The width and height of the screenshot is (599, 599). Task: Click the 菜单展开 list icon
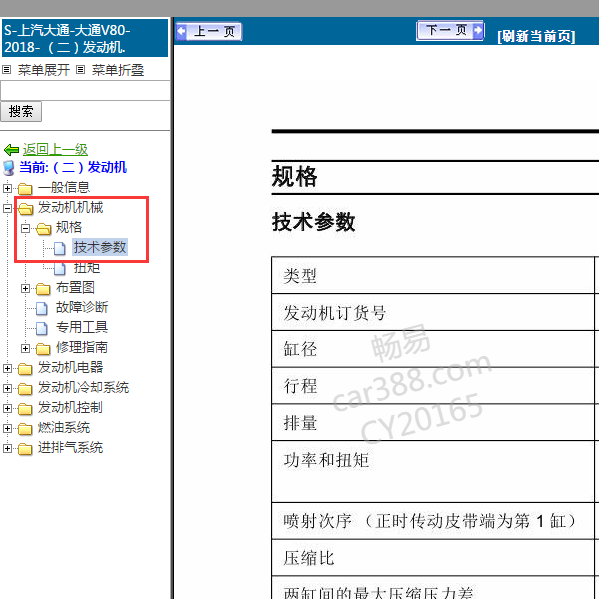coord(6,70)
